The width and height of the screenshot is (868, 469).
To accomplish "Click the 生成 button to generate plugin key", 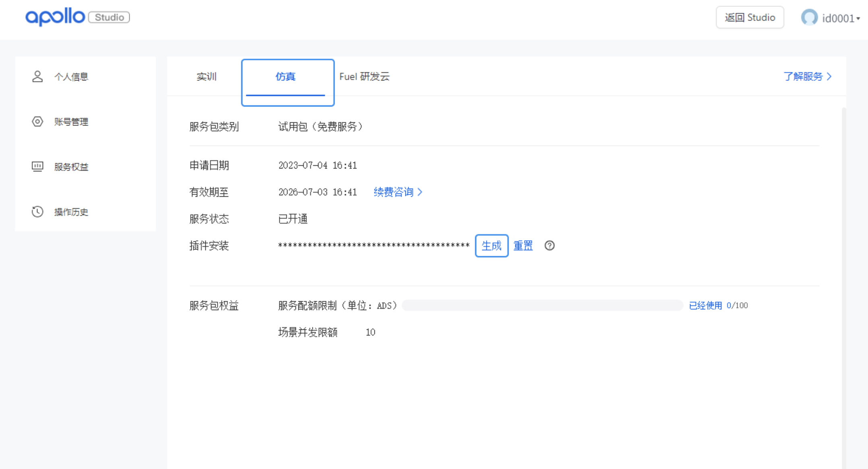I will point(492,245).
